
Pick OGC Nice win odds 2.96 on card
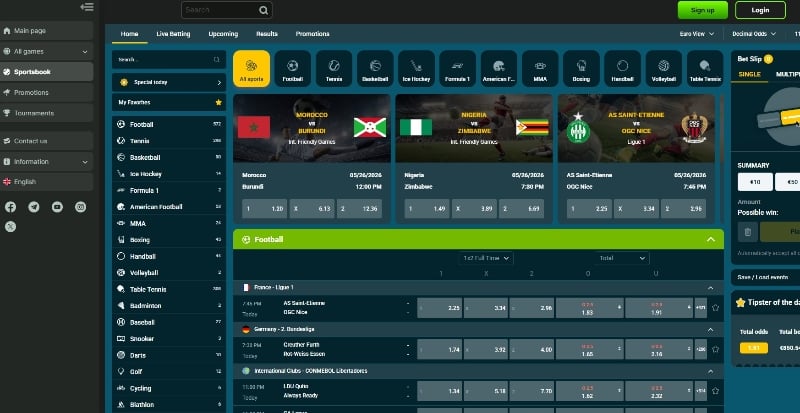click(683, 209)
